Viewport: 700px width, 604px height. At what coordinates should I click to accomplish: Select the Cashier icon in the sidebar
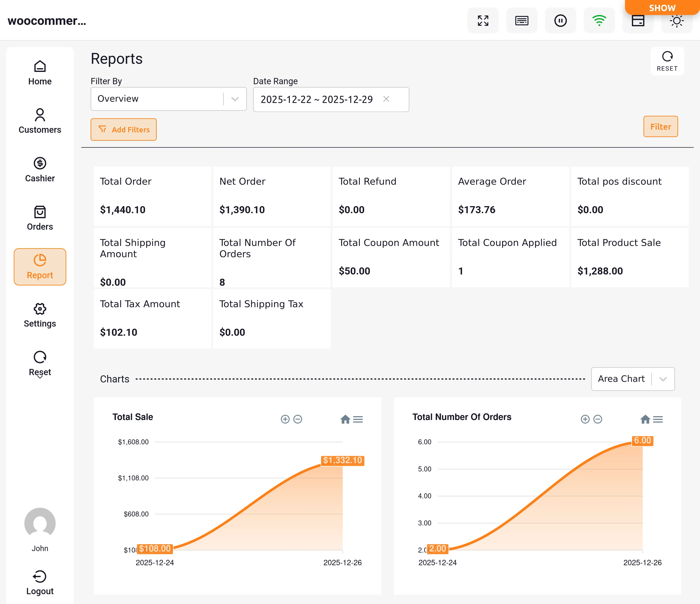coord(40,169)
